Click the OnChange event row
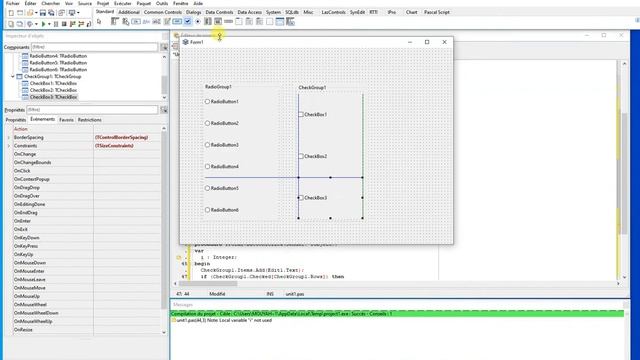 tap(87, 154)
